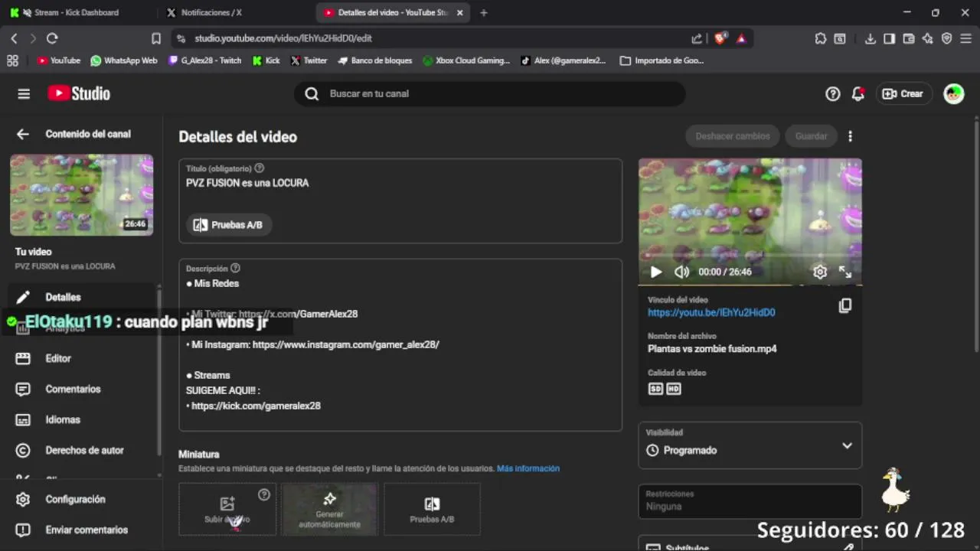
Task: Click the SD quality badge
Action: click(x=655, y=389)
